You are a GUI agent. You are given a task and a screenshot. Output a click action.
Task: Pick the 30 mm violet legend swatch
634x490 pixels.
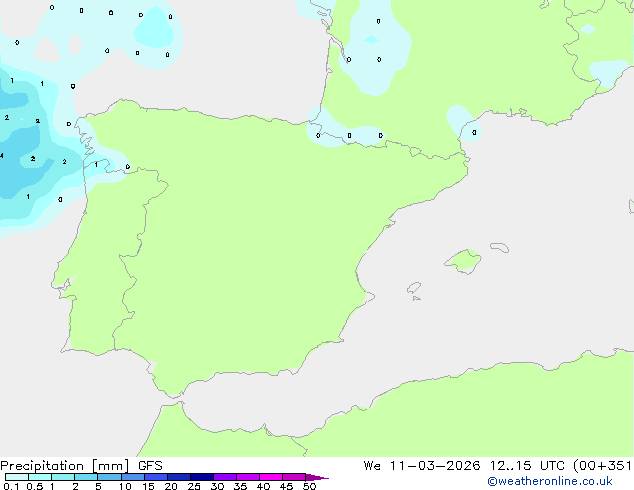point(225,477)
